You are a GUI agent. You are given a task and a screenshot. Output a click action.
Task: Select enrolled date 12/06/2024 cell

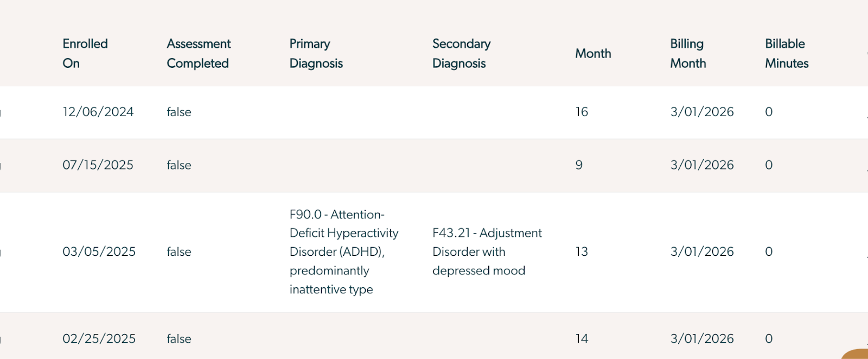click(98, 112)
